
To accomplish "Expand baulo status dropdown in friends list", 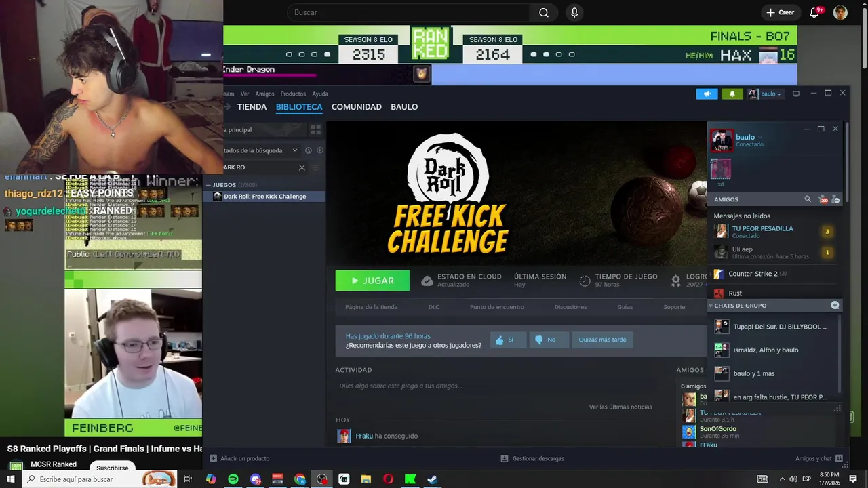I will coord(759,137).
